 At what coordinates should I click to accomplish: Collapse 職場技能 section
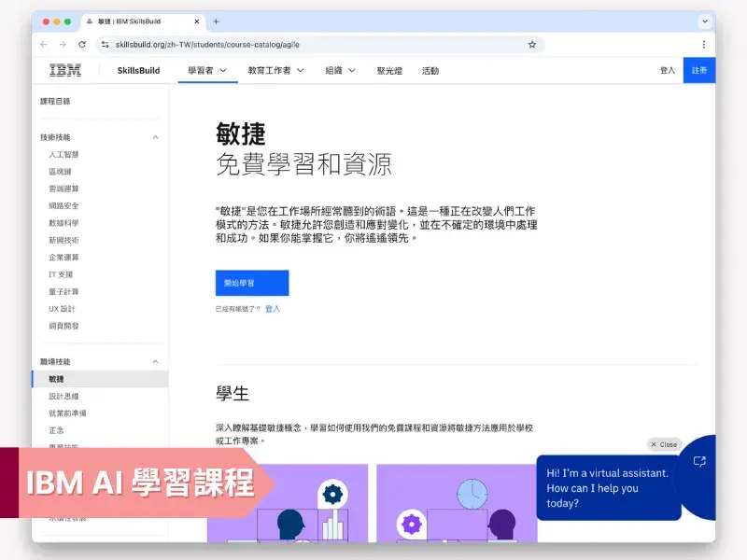tap(155, 362)
